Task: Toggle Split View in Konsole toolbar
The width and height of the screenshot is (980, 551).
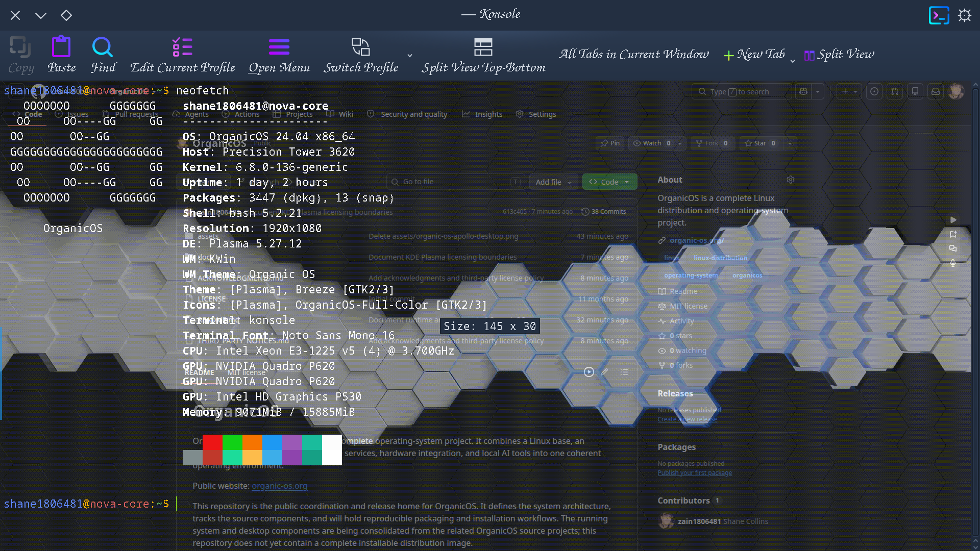Action: pyautogui.click(x=839, y=55)
